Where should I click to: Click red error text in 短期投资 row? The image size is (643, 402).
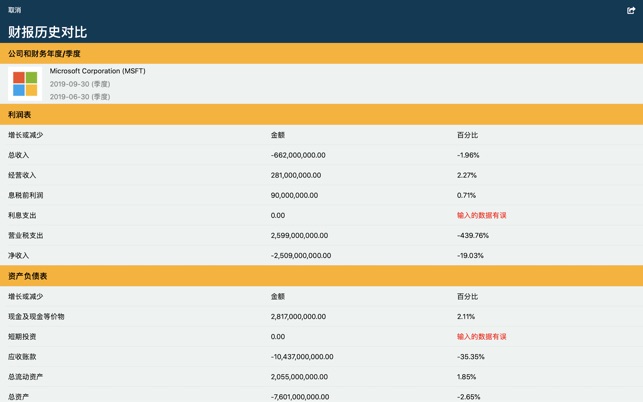pos(481,336)
